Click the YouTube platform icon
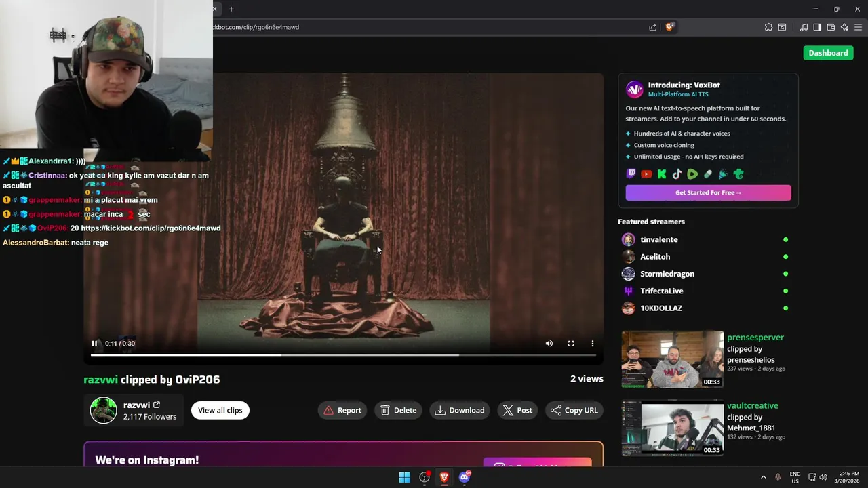868x488 pixels. [646, 174]
